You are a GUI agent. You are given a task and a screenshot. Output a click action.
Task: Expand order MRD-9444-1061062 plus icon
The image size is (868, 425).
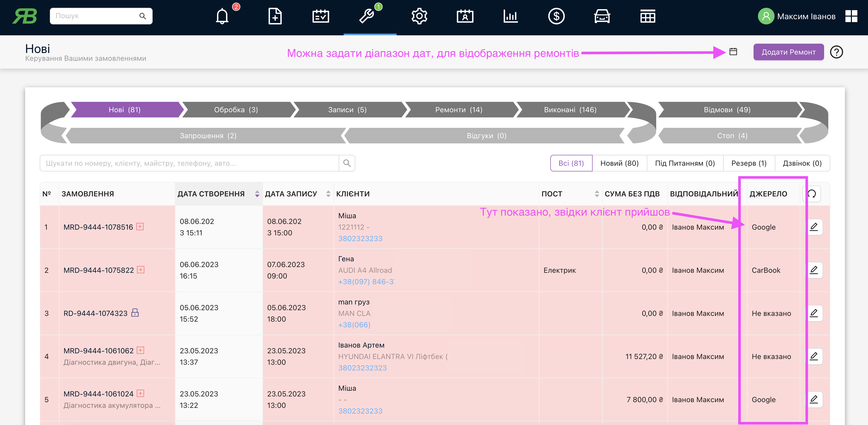pyautogui.click(x=140, y=350)
